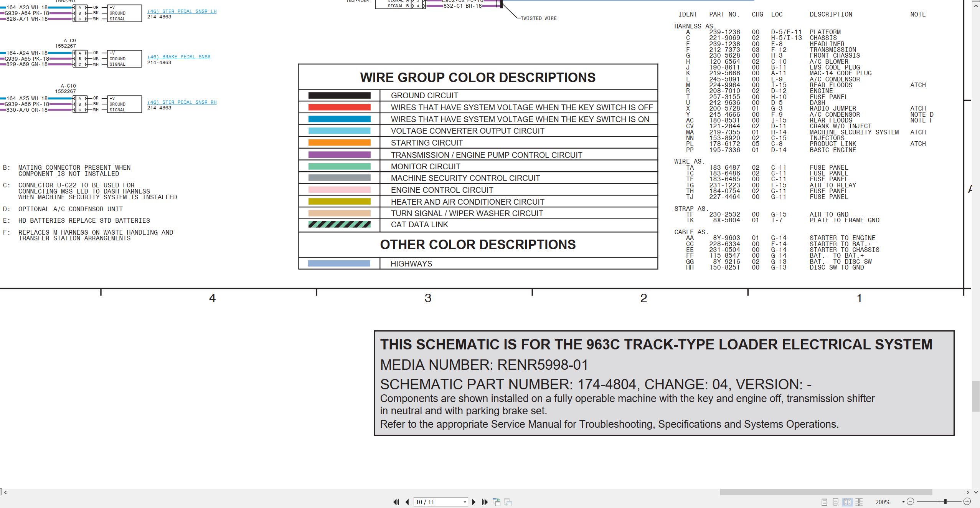Click the vertical scrollbar thumb
Screen dimensions: 980x508
tap(976, 396)
